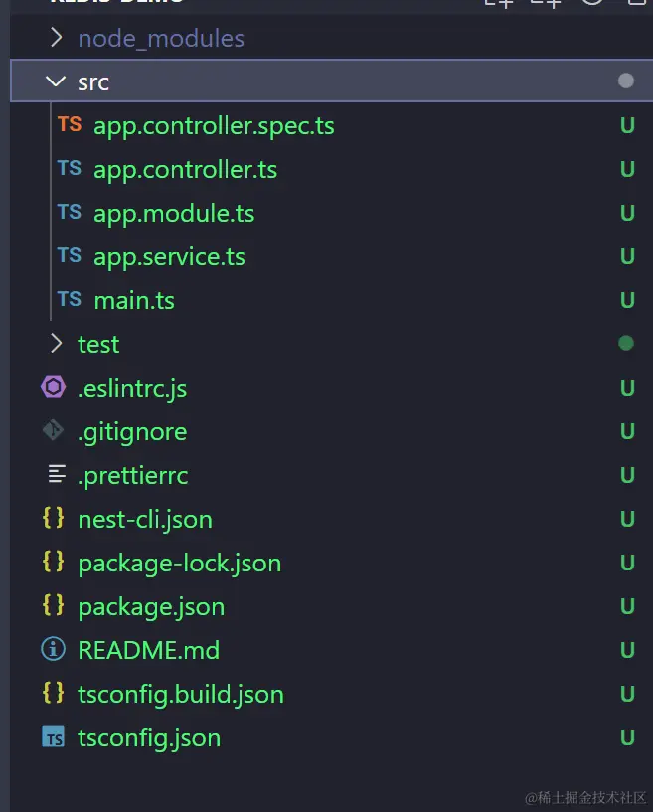Expand the node_modules folder chevron

(56, 39)
